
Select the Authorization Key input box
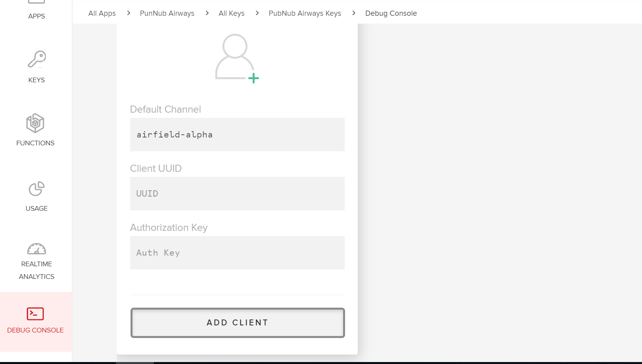click(237, 253)
